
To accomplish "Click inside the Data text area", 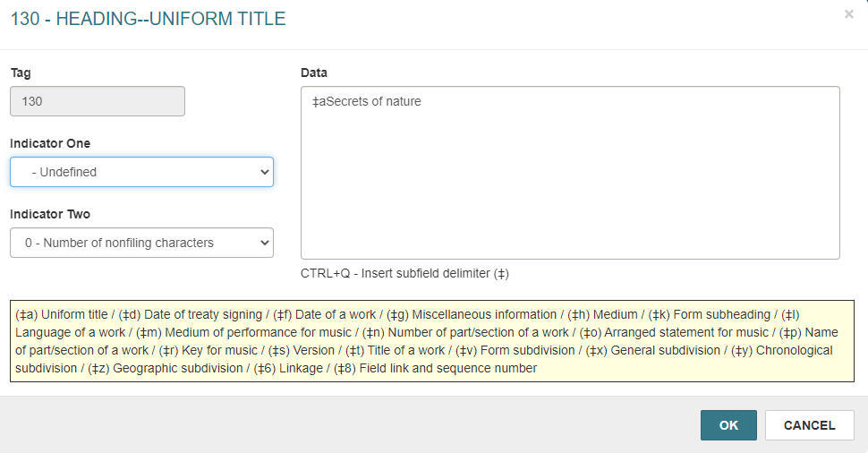I will 570,173.
